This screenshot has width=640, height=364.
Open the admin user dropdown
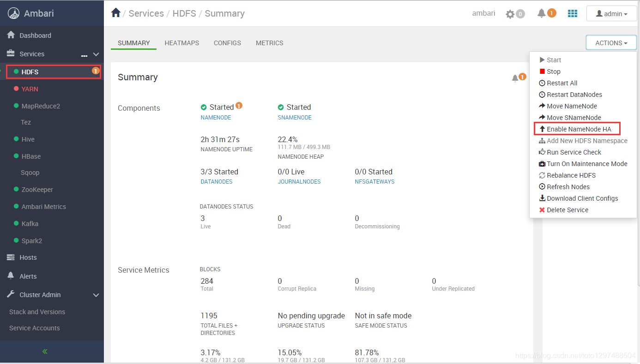[611, 14]
